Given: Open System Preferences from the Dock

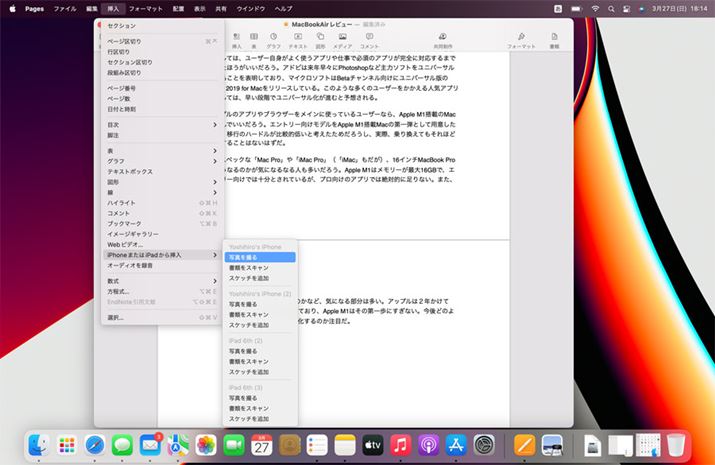Looking at the screenshot, I should (x=484, y=445).
